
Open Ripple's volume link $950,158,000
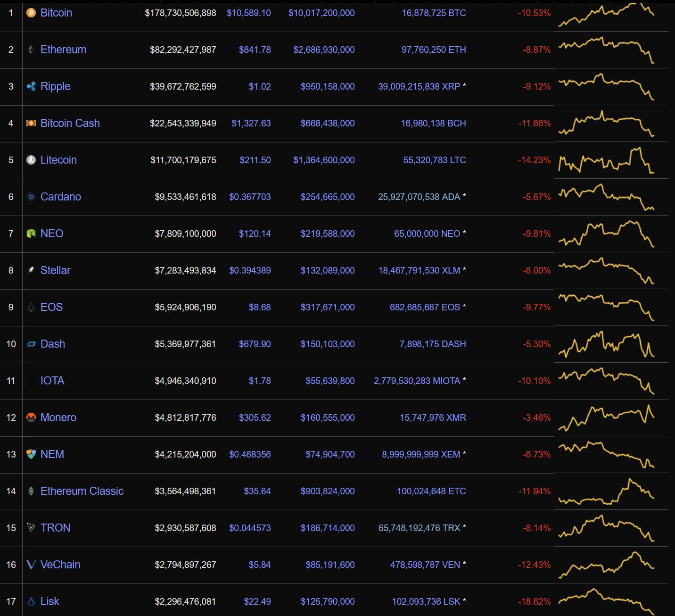coord(328,86)
